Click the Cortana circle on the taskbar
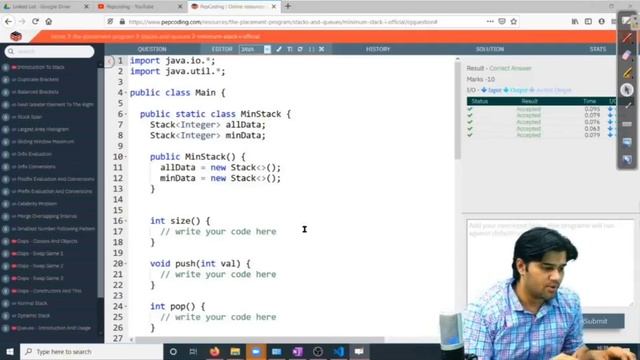Image resolution: width=640 pixels, height=360 pixels. 173,351
